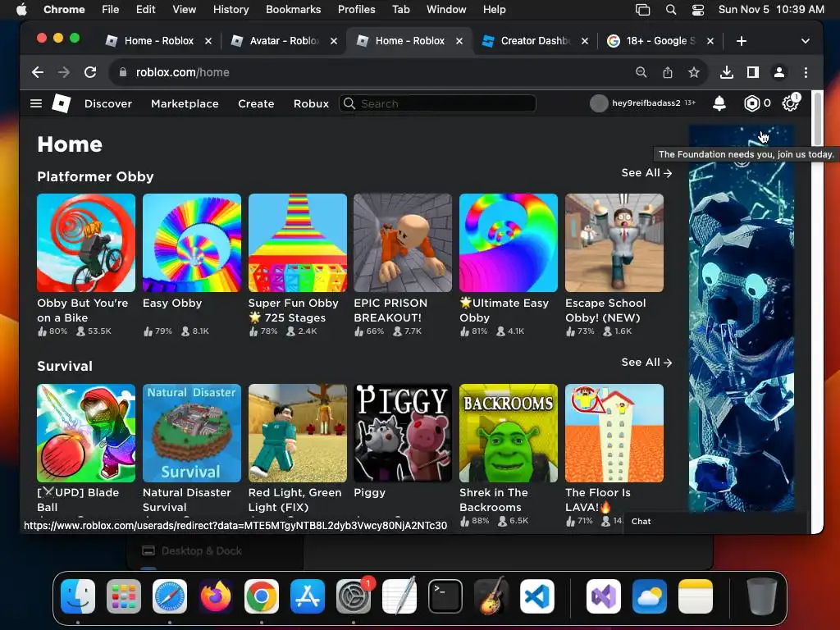Screen dimensions: 840x630
Task: Share this page from address bar
Action: 668,72
